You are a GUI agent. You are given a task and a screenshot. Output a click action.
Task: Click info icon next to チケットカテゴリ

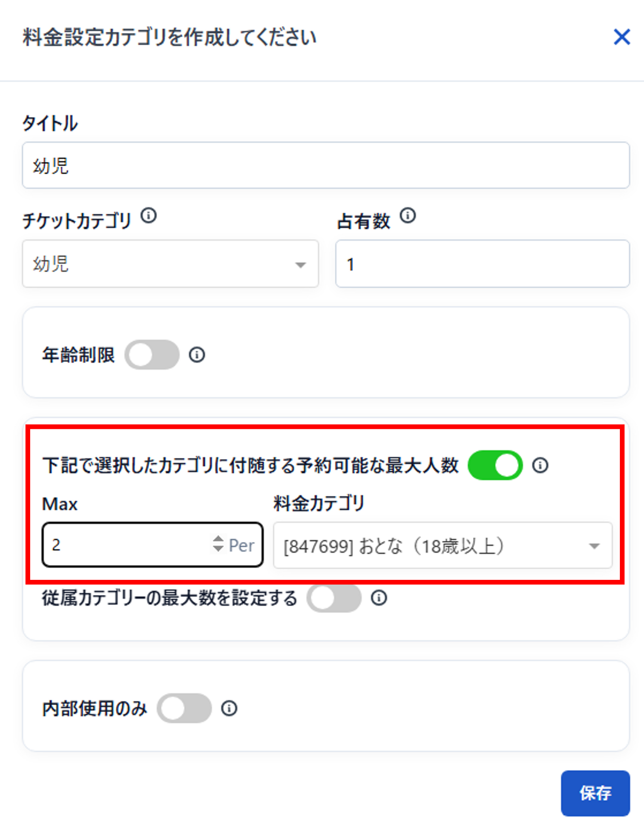[x=149, y=216]
